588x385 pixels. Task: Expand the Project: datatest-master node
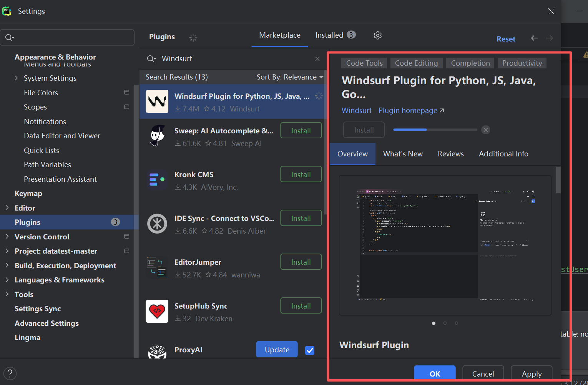point(7,251)
